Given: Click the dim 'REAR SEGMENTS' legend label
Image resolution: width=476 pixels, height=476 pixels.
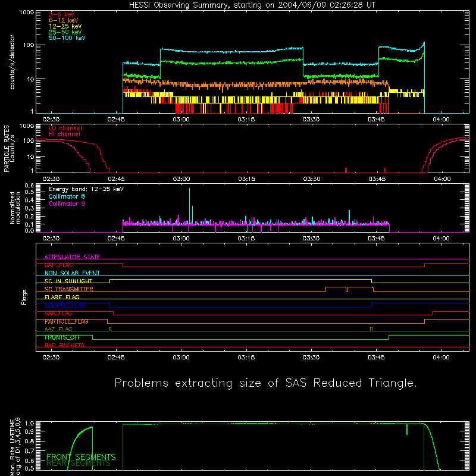Looking at the screenshot, I should (79, 464).
